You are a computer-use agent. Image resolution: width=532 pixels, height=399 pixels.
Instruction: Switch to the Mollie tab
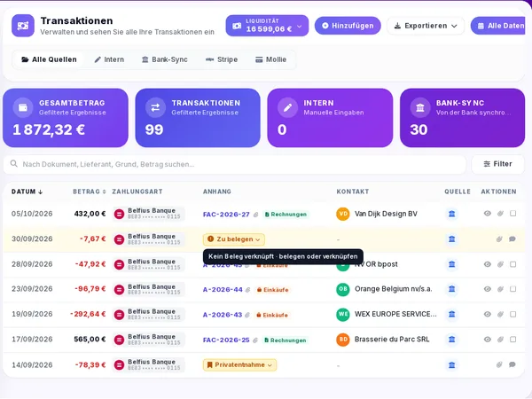pyautogui.click(x=270, y=59)
